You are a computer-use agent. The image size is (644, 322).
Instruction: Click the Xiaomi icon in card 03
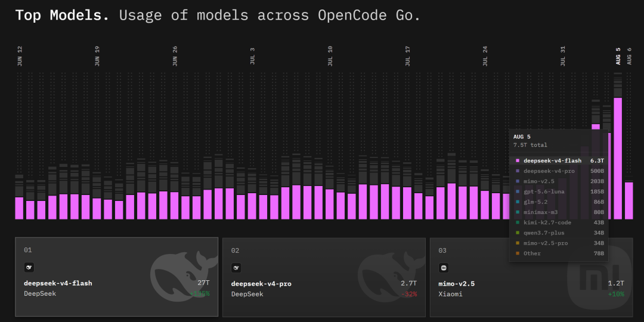point(444,268)
